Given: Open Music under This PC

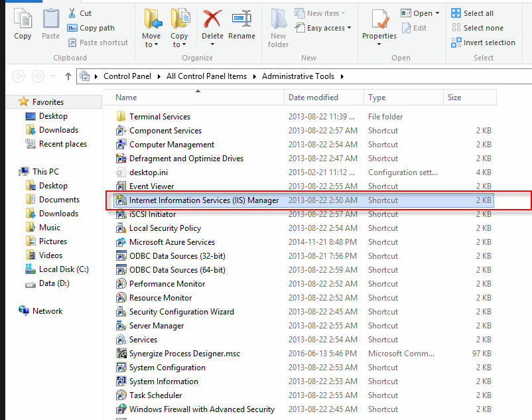Looking at the screenshot, I should click(x=50, y=228).
